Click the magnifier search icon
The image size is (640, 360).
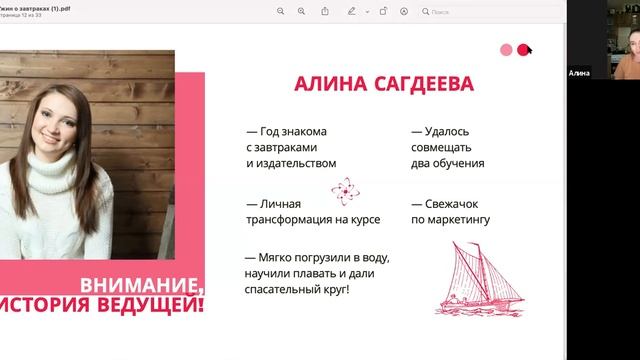click(x=425, y=11)
